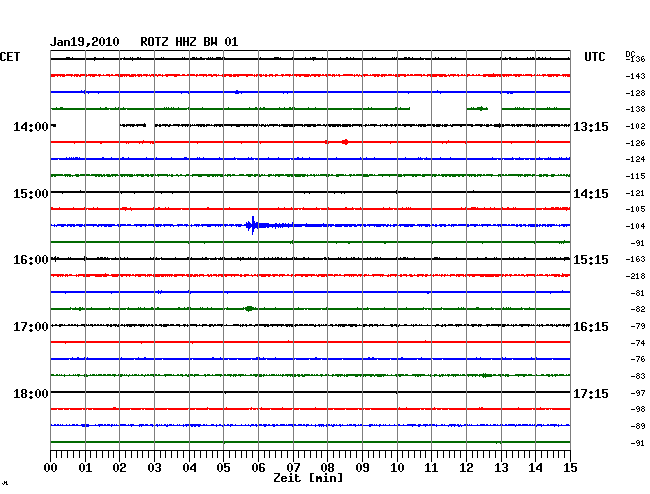Select the 15:00 CET time label

31,194
